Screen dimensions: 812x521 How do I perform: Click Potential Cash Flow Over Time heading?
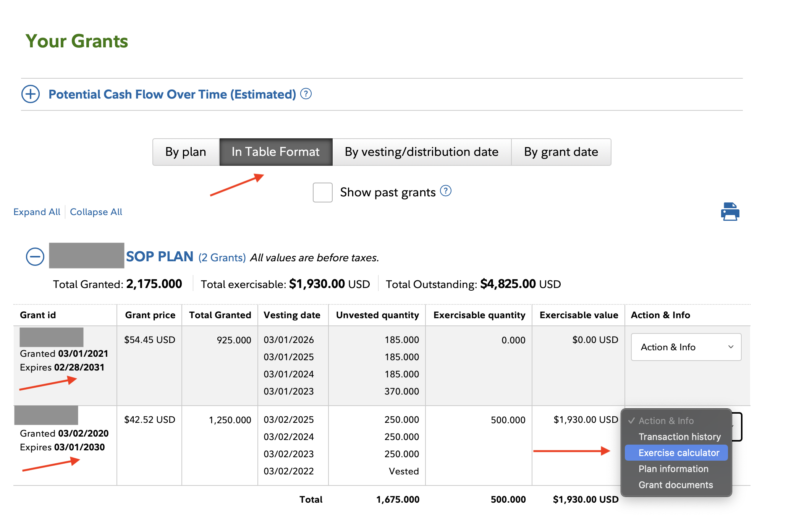(x=172, y=94)
